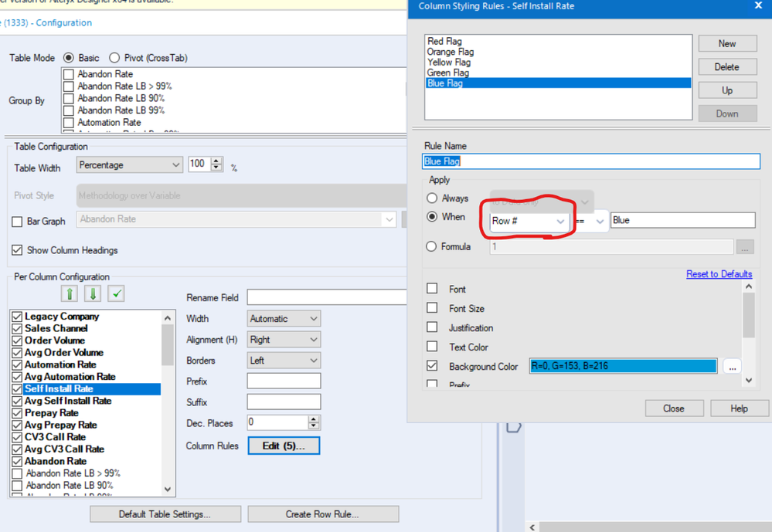Enable the Justification styling checkbox
The height and width of the screenshot is (532, 772).
point(432,327)
